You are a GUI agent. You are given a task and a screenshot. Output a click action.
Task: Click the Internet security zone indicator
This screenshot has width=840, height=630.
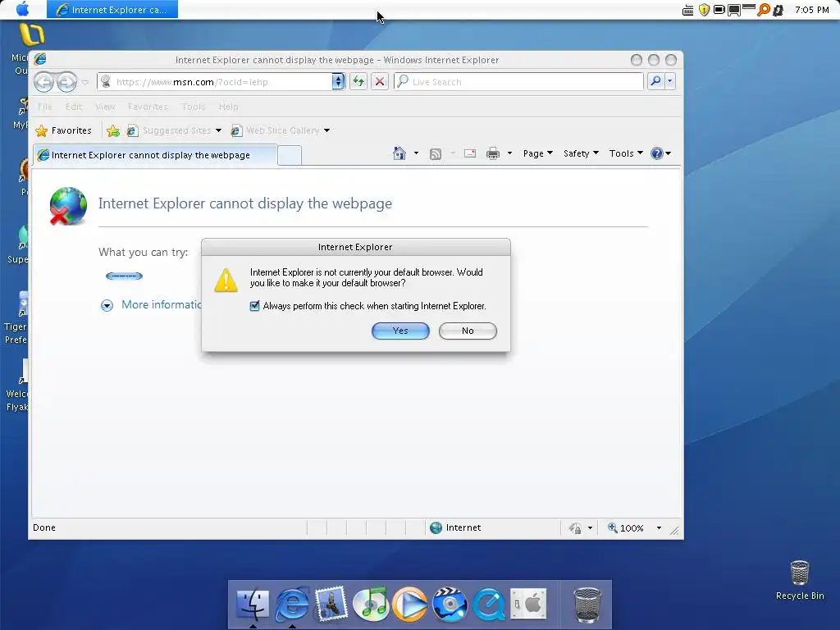point(455,527)
